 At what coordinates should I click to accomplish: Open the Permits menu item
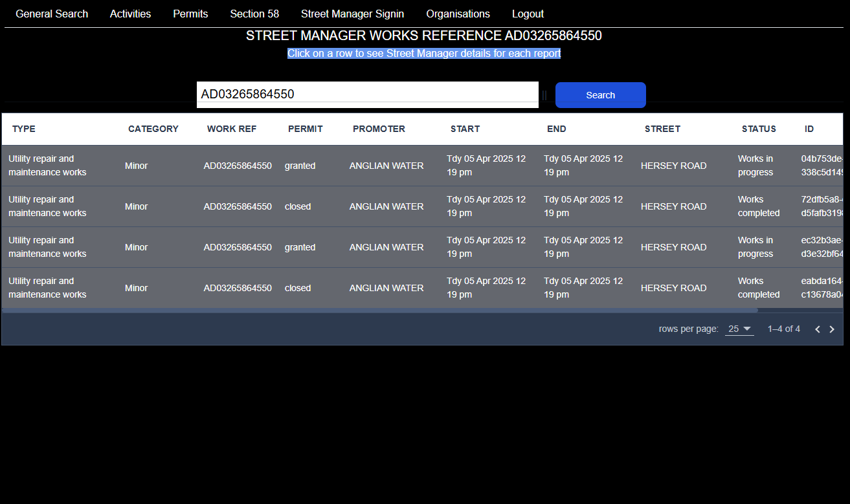(x=190, y=14)
